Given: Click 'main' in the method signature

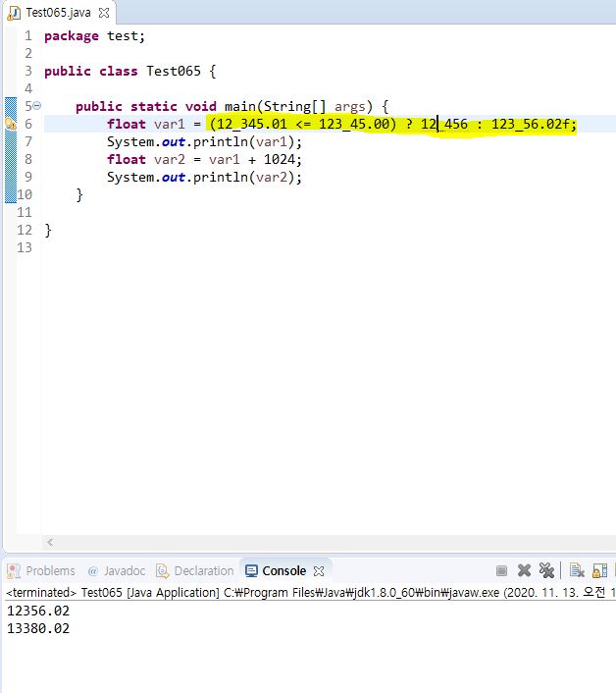Looking at the screenshot, I should click(x=240, y=107).
